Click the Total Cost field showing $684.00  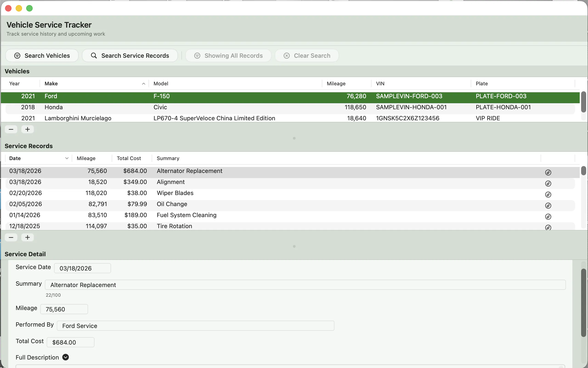coord(70,342)
